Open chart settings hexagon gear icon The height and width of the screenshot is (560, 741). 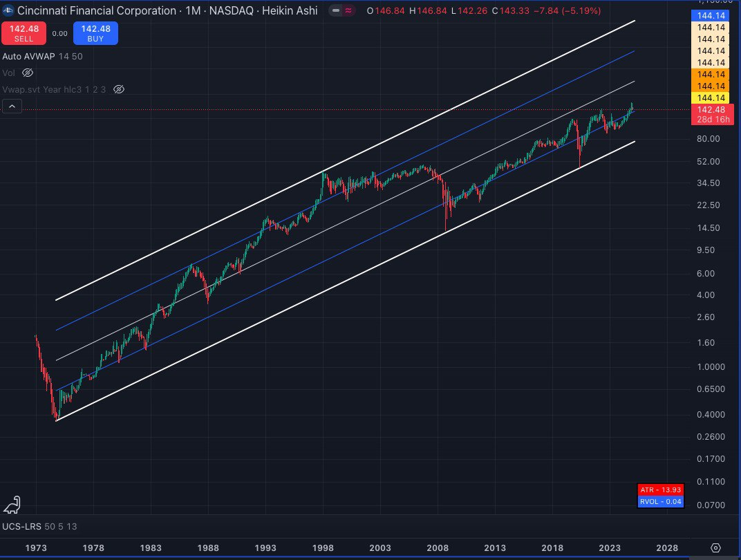[x=716, y=546]
